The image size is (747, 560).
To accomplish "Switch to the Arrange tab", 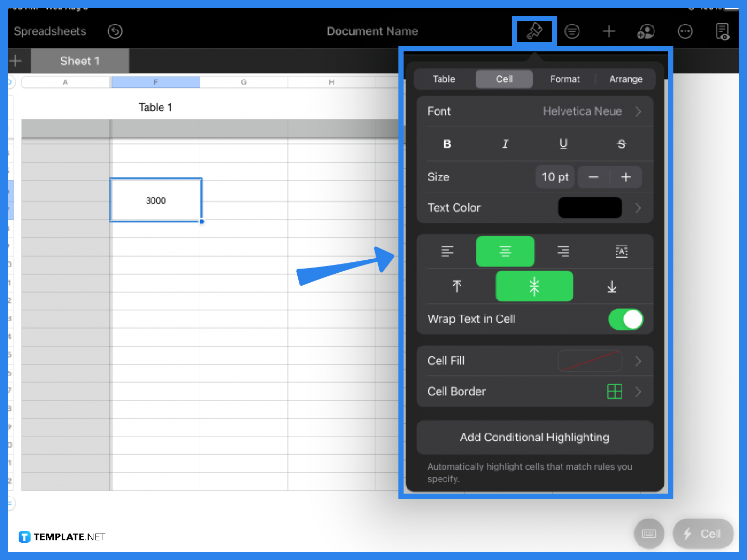I will (x=626, y=79).
